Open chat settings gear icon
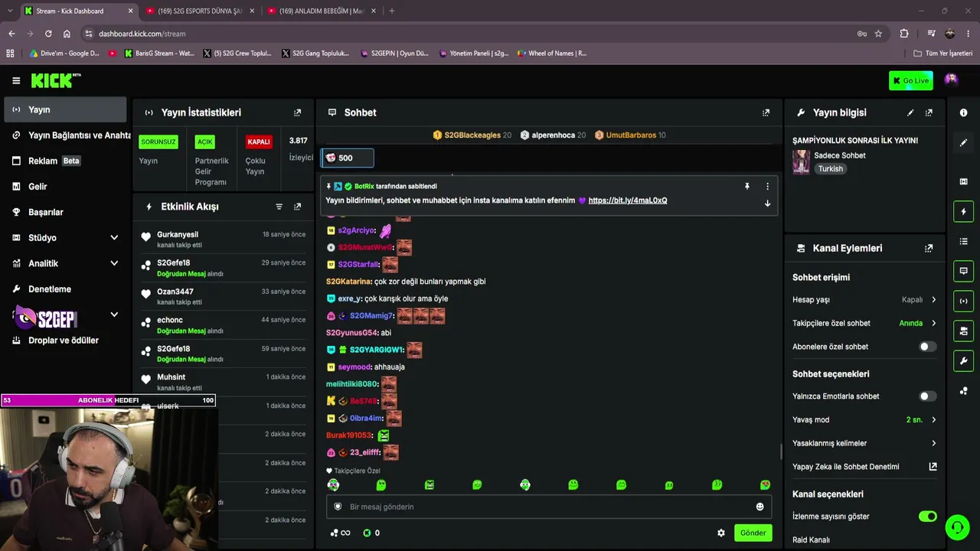 coord(720,533)
